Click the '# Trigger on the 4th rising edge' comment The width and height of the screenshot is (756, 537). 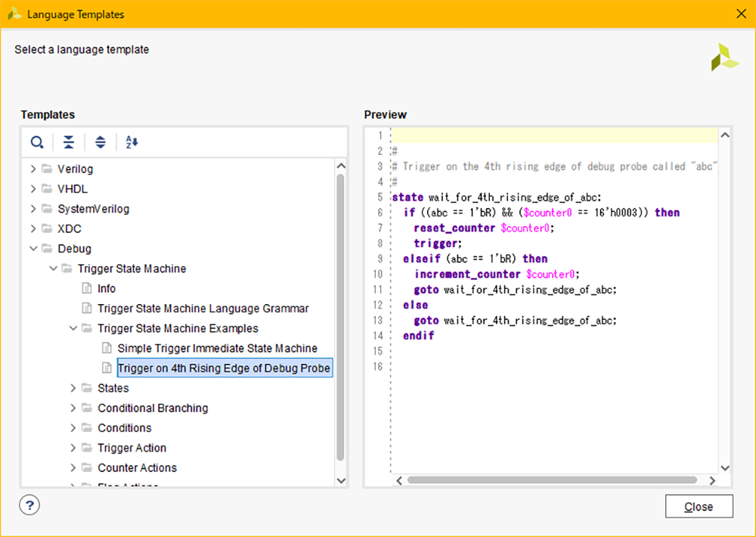pos(555,166)
